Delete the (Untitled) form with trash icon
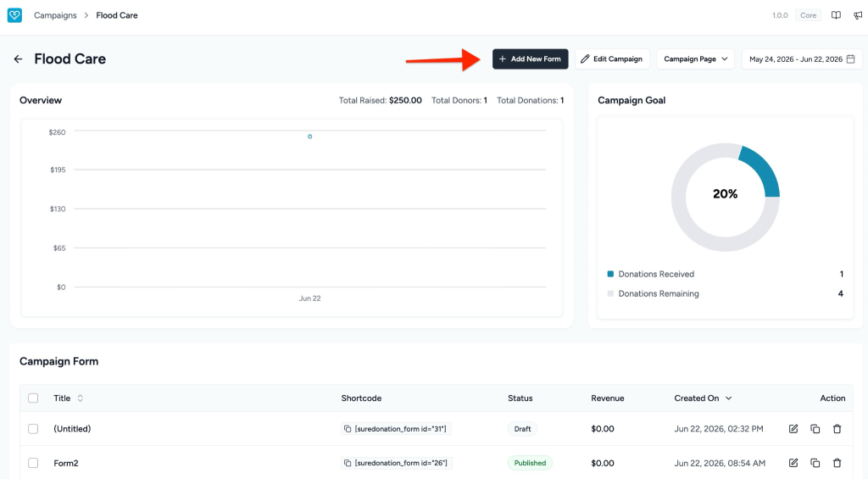 point(837,429)
